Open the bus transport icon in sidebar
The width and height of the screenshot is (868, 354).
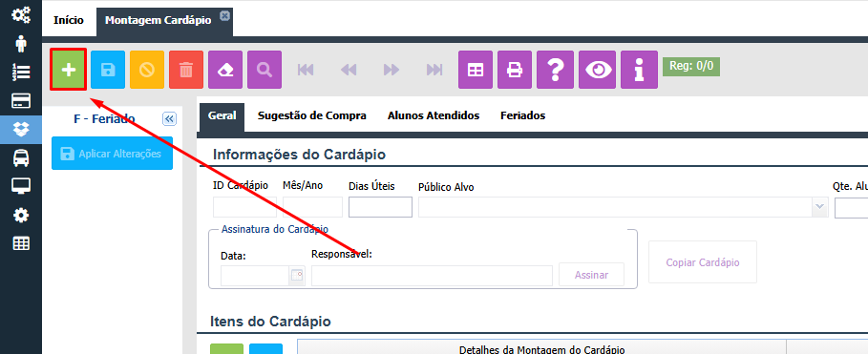point(21,158)
